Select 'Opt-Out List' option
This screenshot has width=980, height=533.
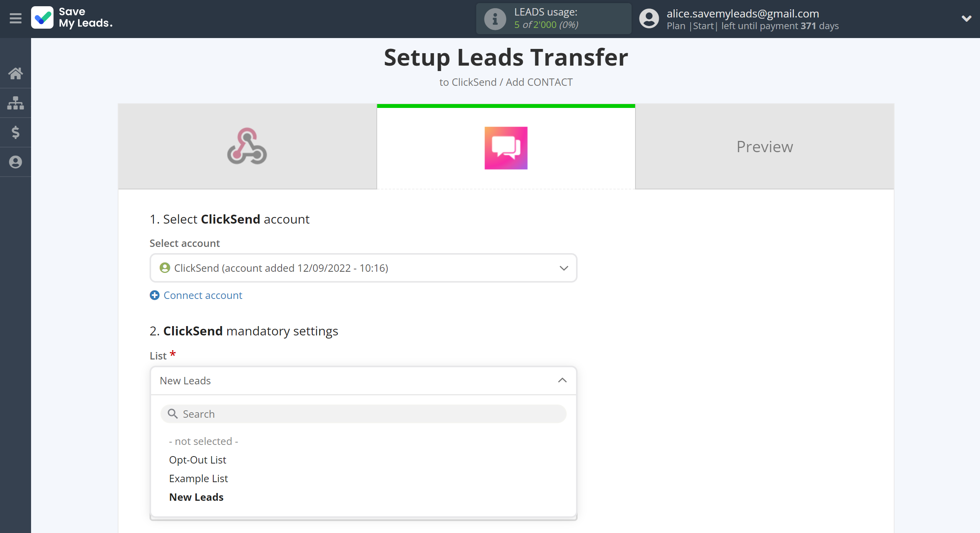tap(197, 460)
